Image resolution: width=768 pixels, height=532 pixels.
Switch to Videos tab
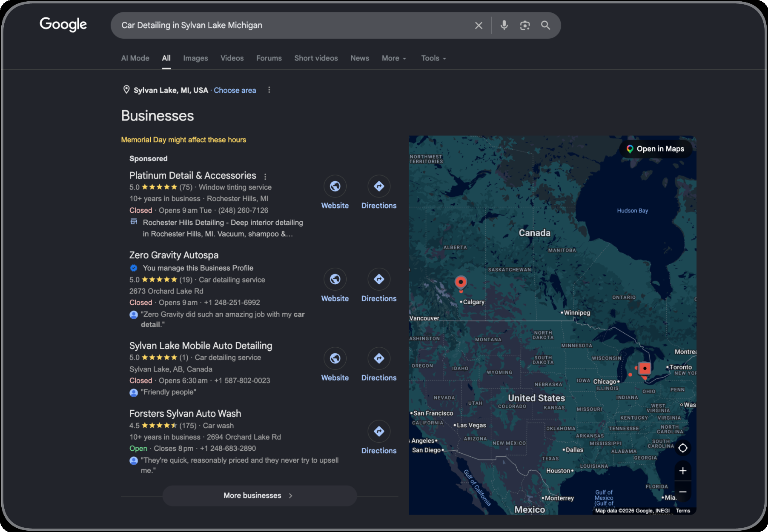click(232, 58)
